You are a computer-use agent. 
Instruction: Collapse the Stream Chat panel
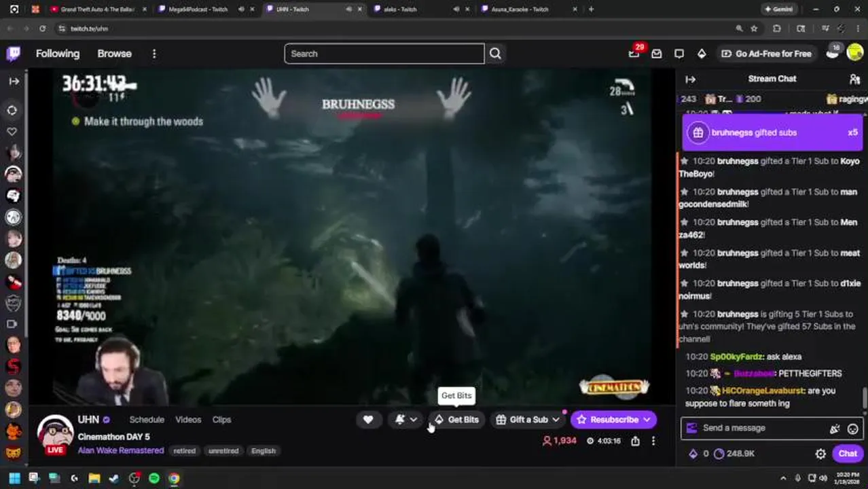click(x=690, y=79)
